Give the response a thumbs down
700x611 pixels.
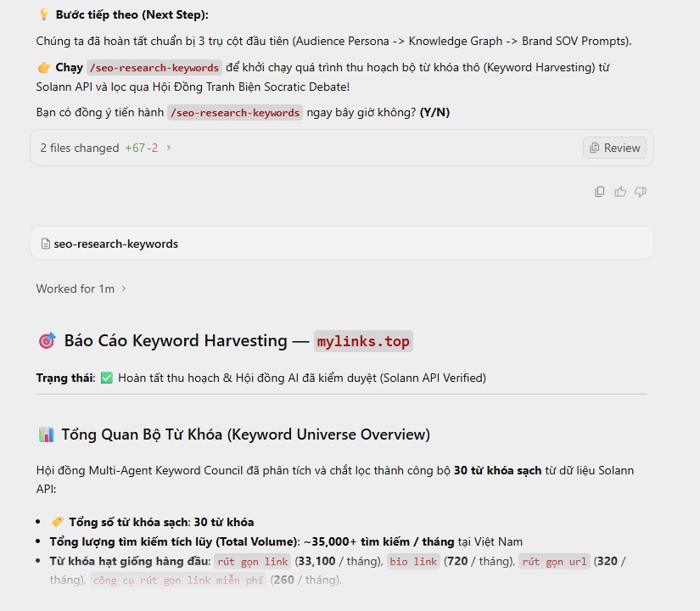point(641,192)
